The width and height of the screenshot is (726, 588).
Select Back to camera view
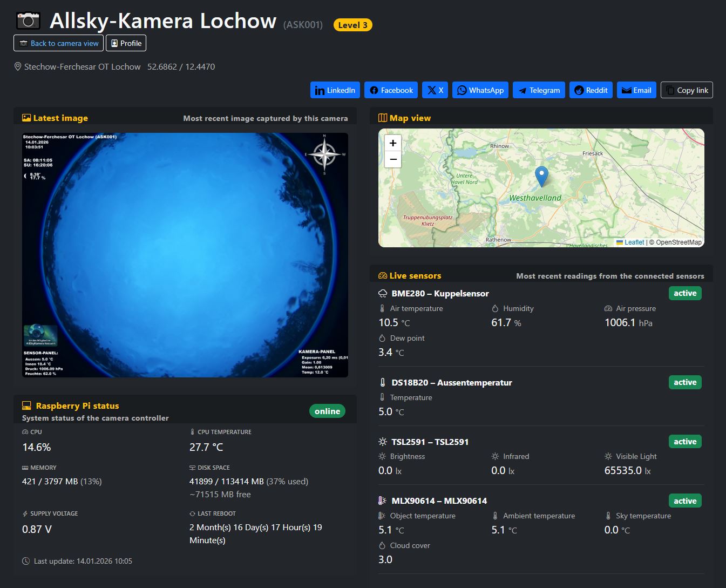pyautogui.click(x=58, y=43)
